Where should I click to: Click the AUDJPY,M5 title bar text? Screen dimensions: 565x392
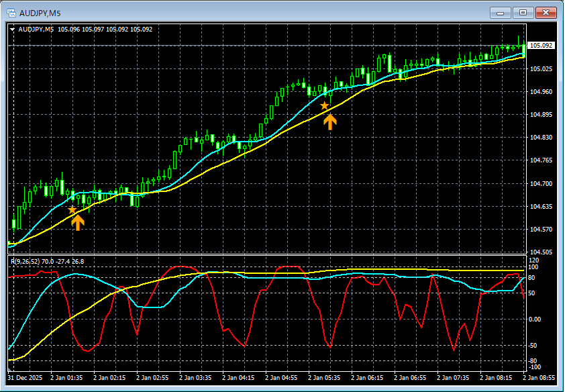coord(40,13)
